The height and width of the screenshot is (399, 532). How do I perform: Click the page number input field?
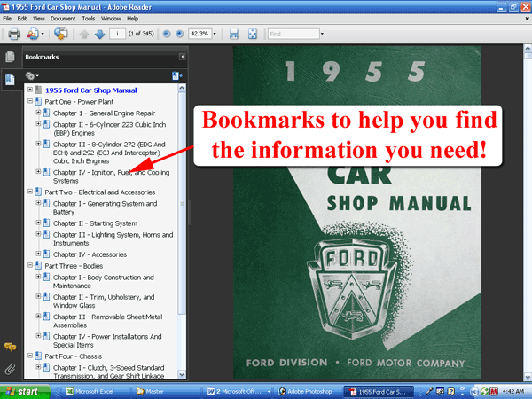[x=117, y=34]
